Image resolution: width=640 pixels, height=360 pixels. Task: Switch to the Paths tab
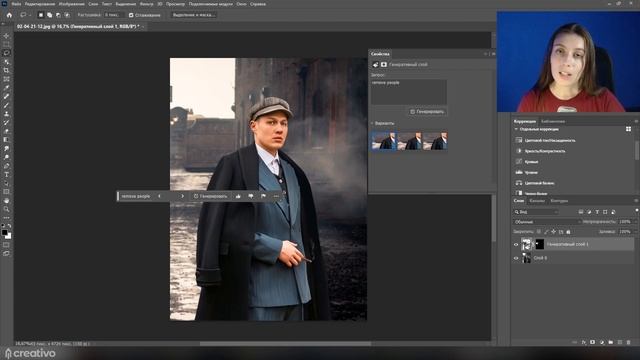559,201
